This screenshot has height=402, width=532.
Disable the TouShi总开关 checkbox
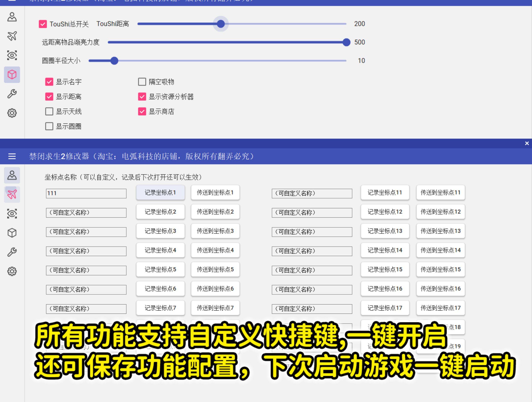(43, 24)
